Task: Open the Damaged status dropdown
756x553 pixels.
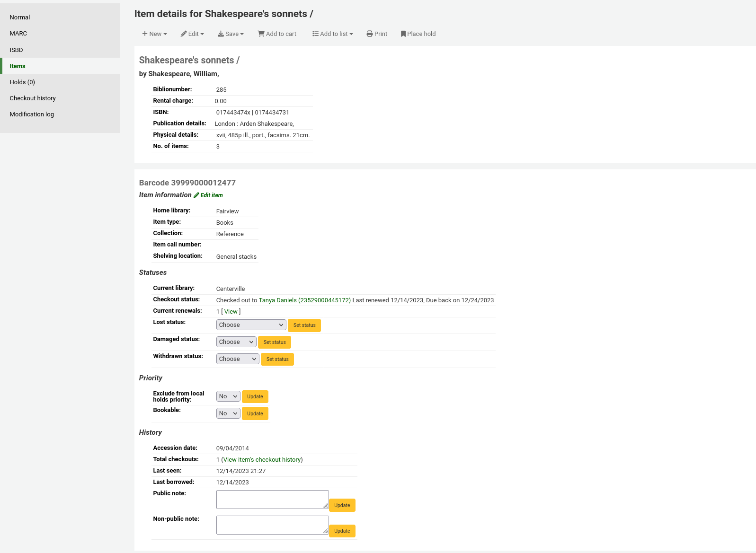Action: click(x=236, y=342)
